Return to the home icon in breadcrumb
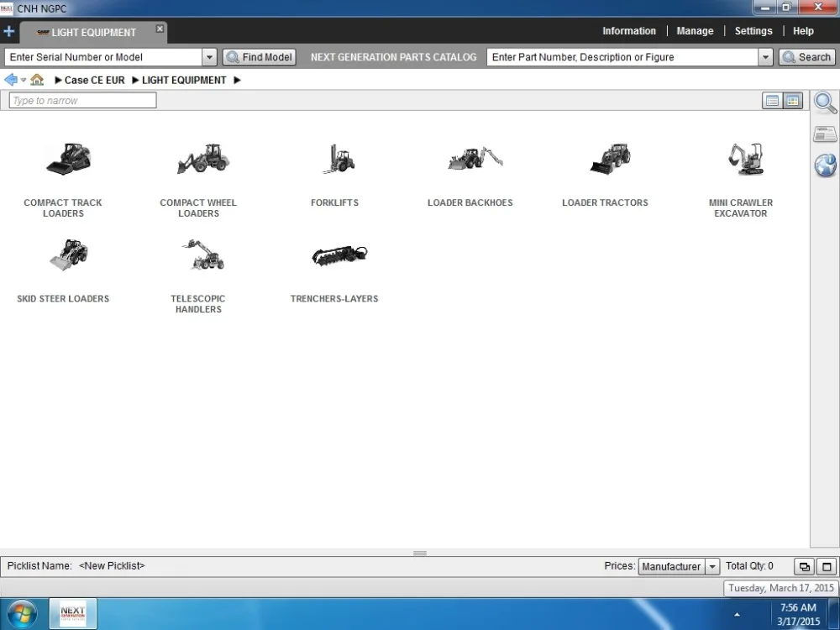 click(x=37, y=80)
